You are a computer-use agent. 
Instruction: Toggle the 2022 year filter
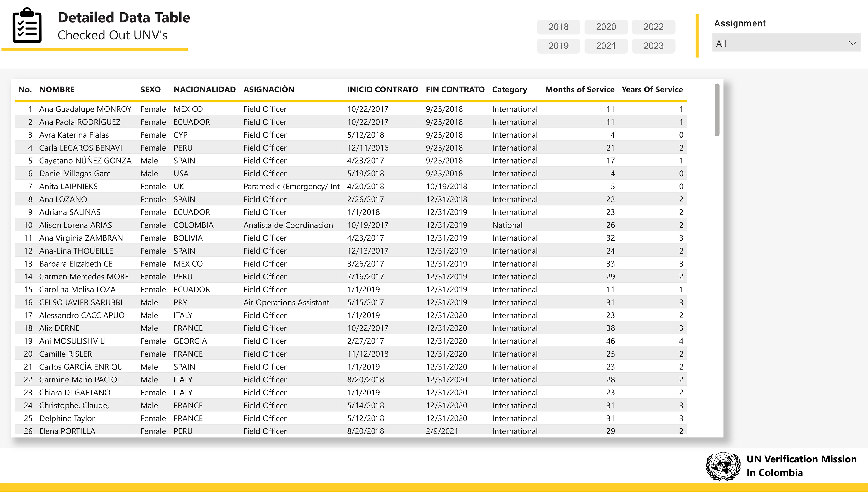653,27
